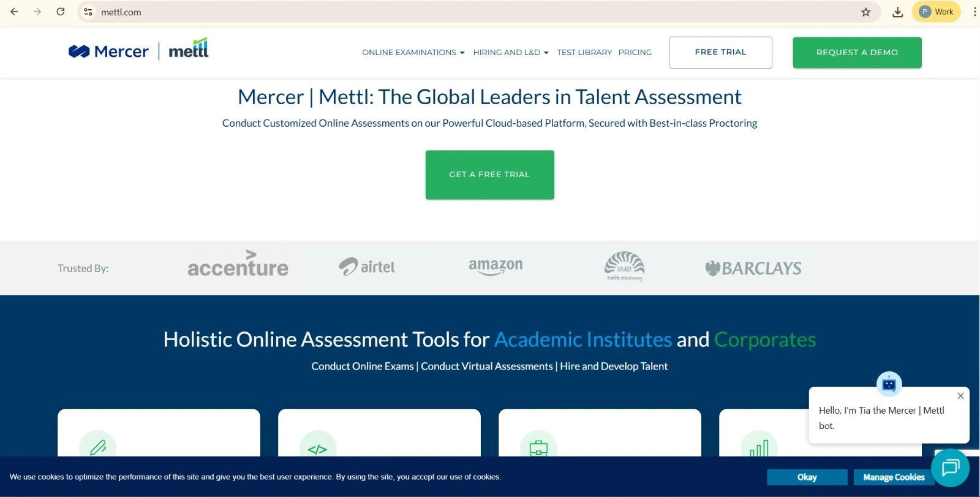The width and height of the screenshot is (980, 497).
Task: Click the Accenture logo
Action: click(238, 264)
